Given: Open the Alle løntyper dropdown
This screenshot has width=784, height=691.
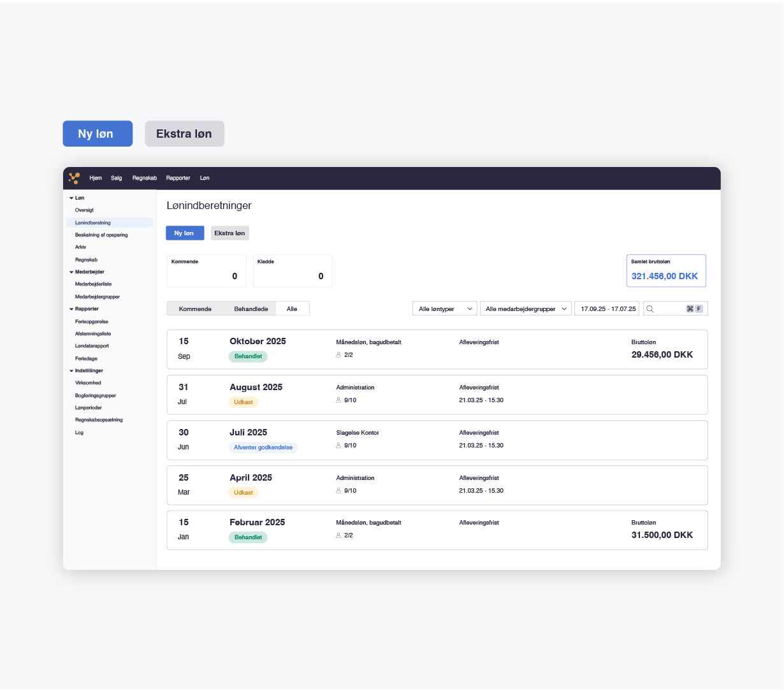Looking at the screenshot, I should (x=445, y=309).
